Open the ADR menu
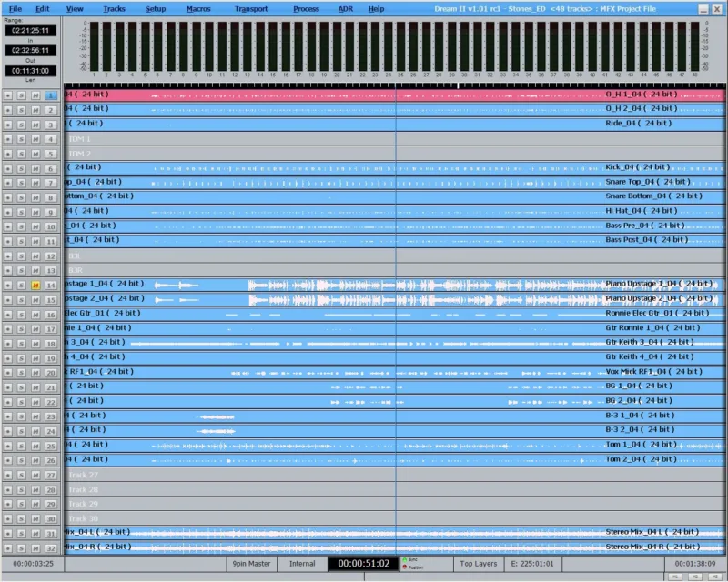Screen dimensions: 728x582 [346, 9]
